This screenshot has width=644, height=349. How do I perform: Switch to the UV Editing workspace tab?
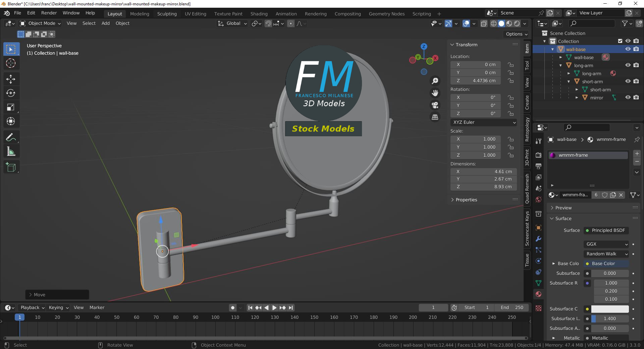pyautogui.click(x=195, y=14)
